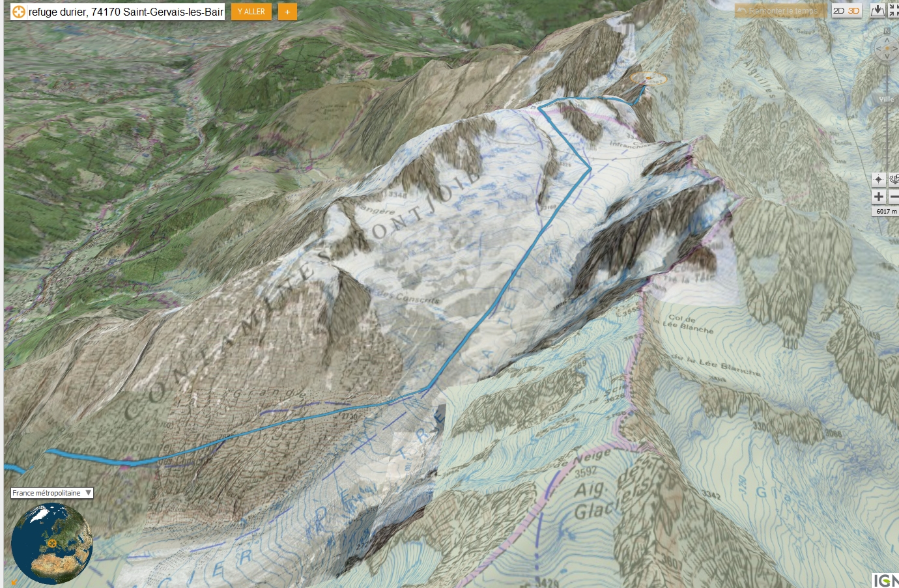Viewport: 899px width, 588px height.
Task: Zoom in with the plus button
Action: pos(879,197)
